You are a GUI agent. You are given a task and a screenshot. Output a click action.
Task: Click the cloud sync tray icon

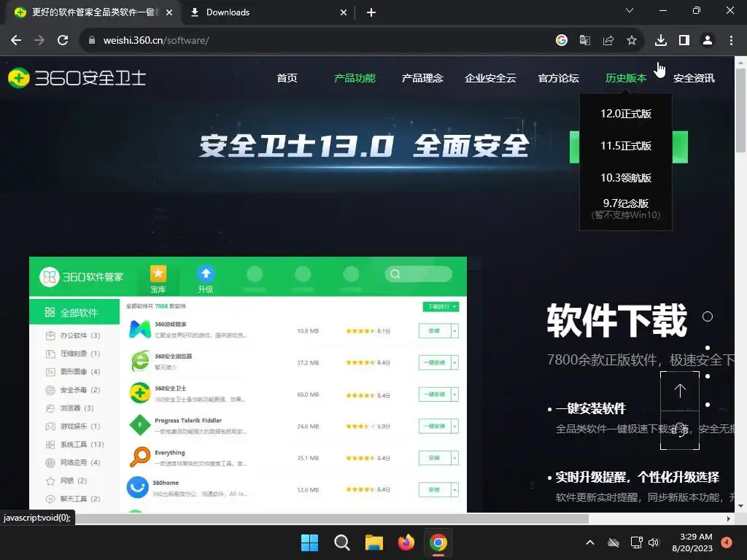coord(614,542)
